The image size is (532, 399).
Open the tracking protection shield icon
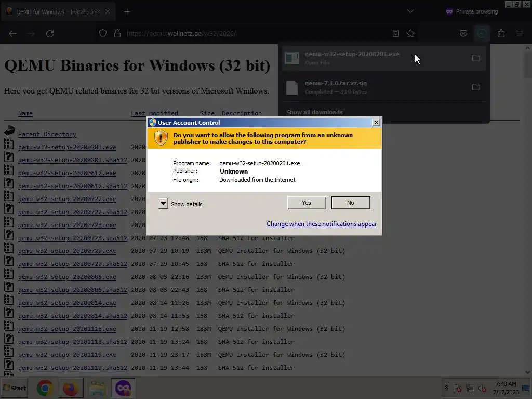coord(103,33)
